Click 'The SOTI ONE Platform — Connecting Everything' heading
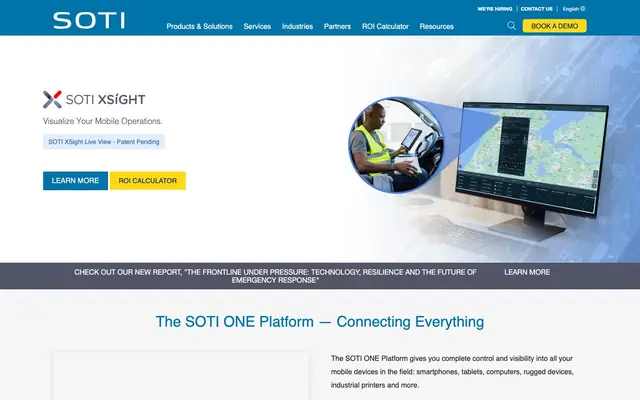The image size is (640, 400). (x=320, y=322)
